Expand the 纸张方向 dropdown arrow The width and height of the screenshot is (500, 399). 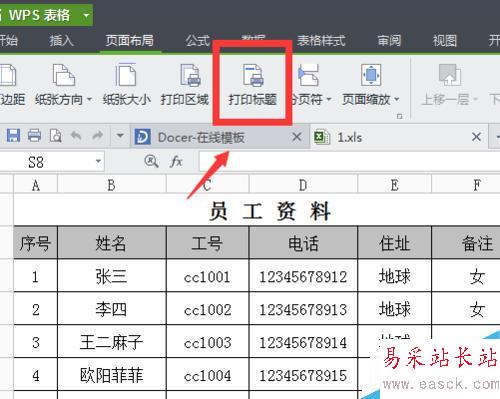point(89,99)
